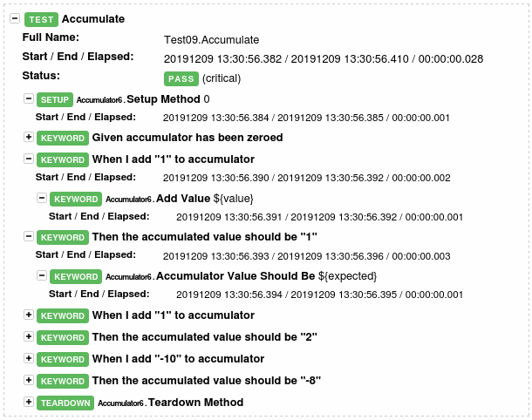Click KEYWORD badge beside Add Value
This screenshot has width=532, height=420.
coord(76,199)
